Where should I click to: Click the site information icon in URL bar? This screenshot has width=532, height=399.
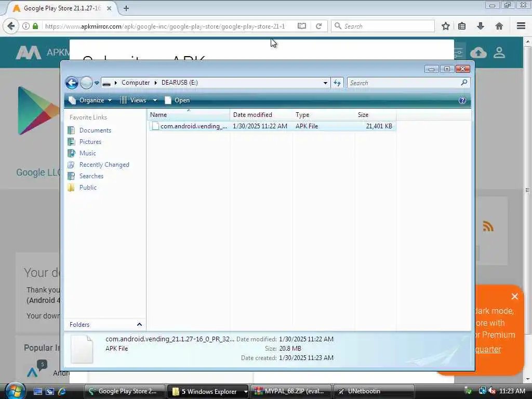click(x=26, y=26)
